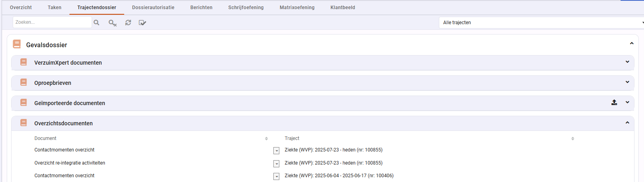
Task: Collapse the Gevalsdossier panel
Action: [x=632, y=43]
